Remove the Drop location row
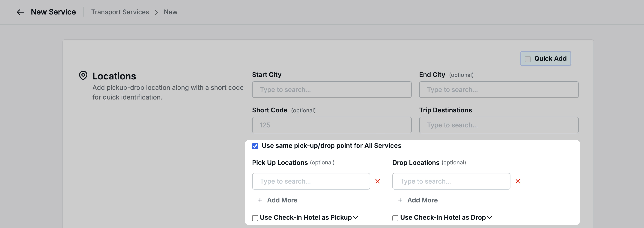This screenshot has height=228, width=644. point(518,181)
